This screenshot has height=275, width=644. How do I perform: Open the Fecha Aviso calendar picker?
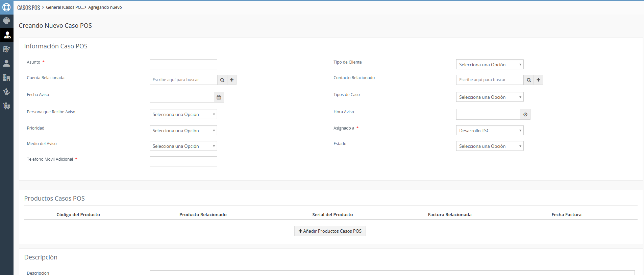point(219,97)
